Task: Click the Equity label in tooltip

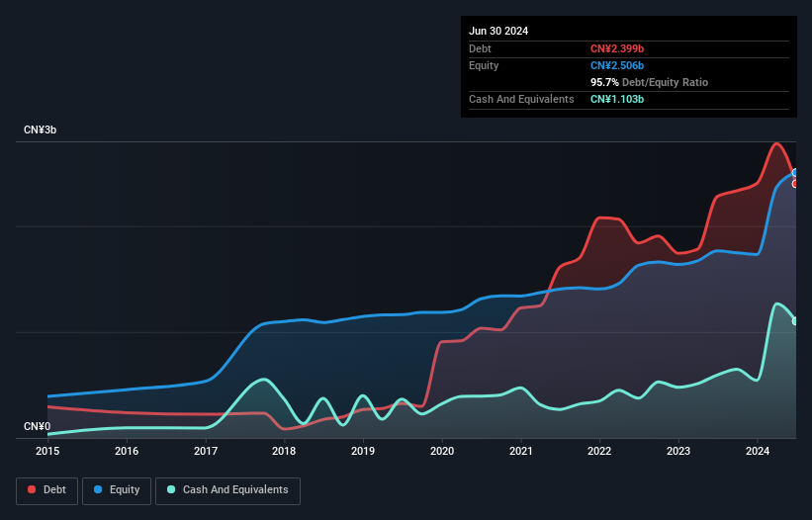Action: (484, 65)
